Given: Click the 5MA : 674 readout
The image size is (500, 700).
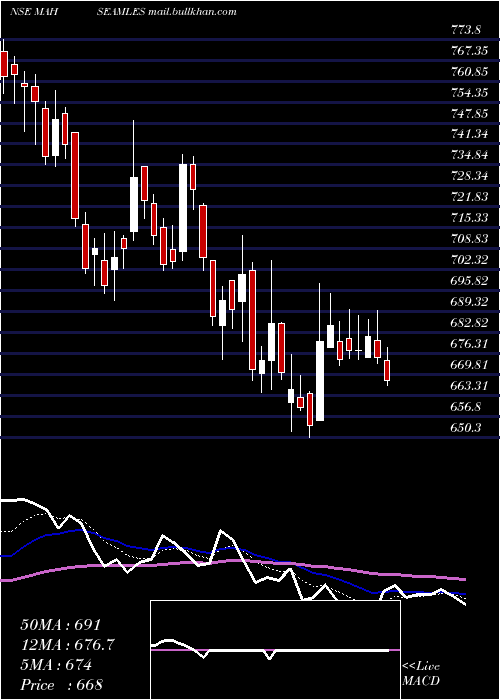Looking at the screenshot, I should click(56, 665).
